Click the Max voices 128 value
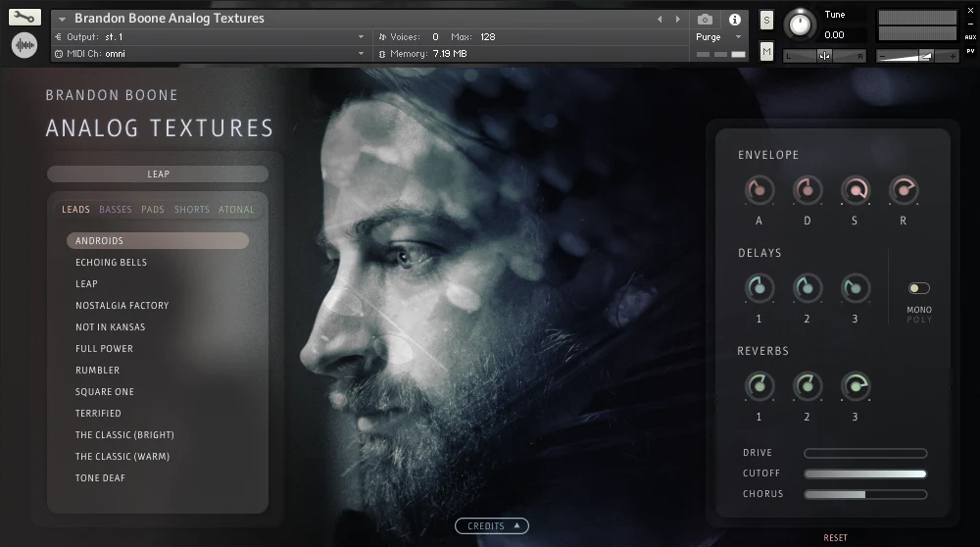 coord(487,37)
